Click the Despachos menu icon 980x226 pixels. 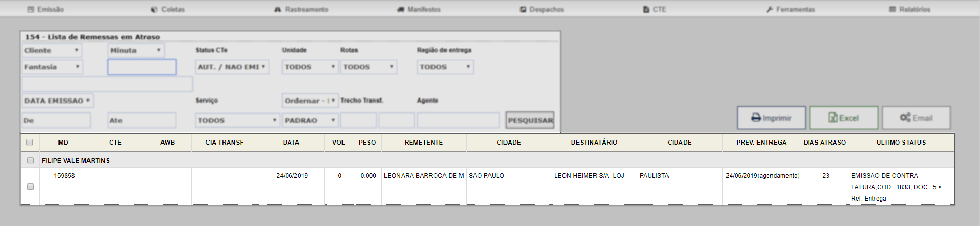coord(523,9)
